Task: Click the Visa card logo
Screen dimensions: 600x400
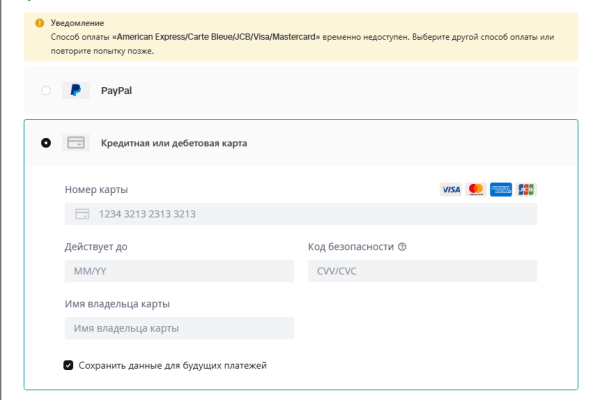Action: [x=451, y=189]
